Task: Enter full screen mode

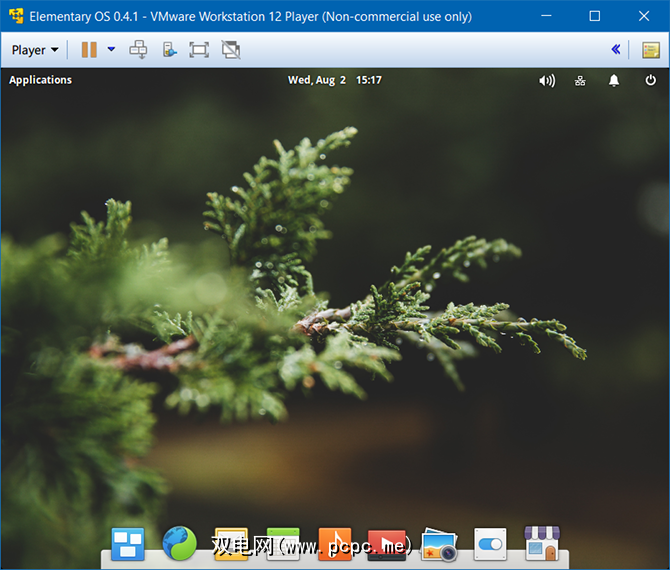Action: [x=199, y=50]
